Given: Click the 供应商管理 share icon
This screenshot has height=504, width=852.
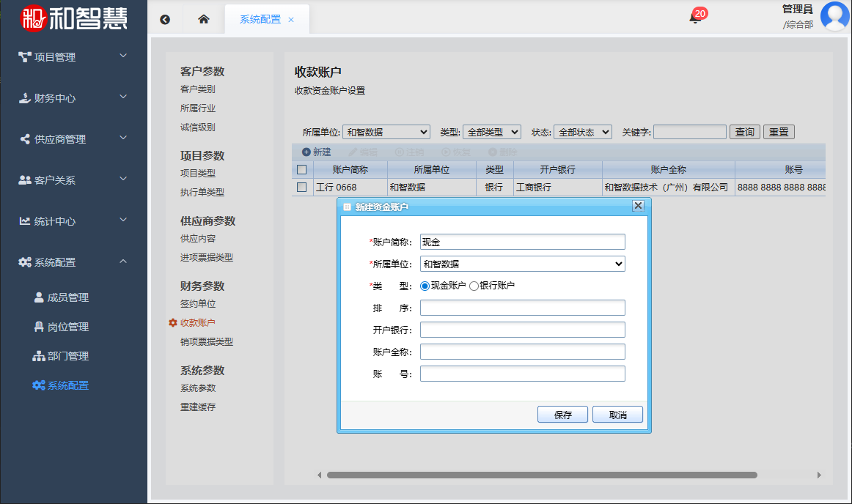Looking at the screenshot, I should pyautogui.click(x=24, y=139).
